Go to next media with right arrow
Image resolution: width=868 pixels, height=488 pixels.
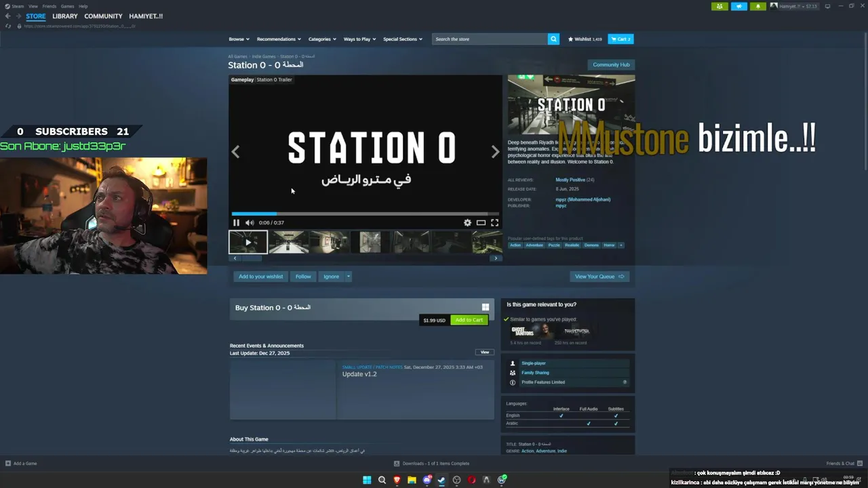click(495, 152)
